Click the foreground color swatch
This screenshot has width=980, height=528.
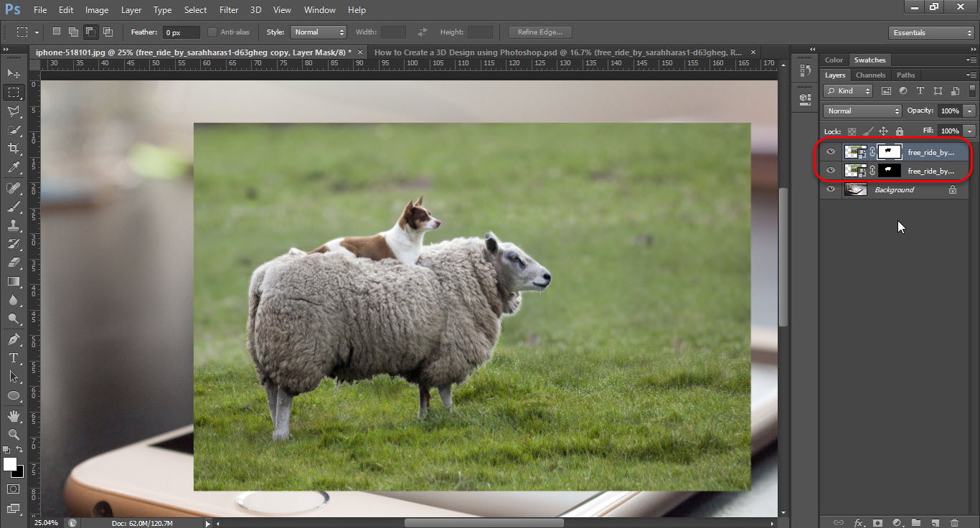click(x=10, y=464)
